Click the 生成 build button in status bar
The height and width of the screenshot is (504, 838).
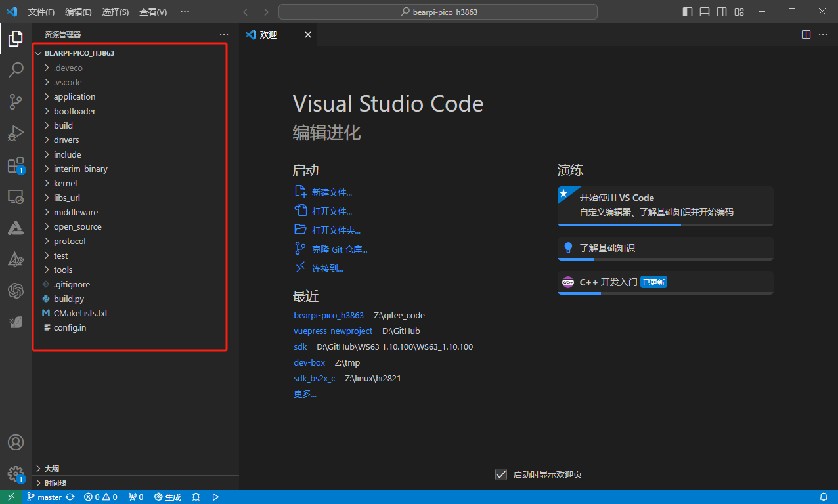(x=167, y=497)
